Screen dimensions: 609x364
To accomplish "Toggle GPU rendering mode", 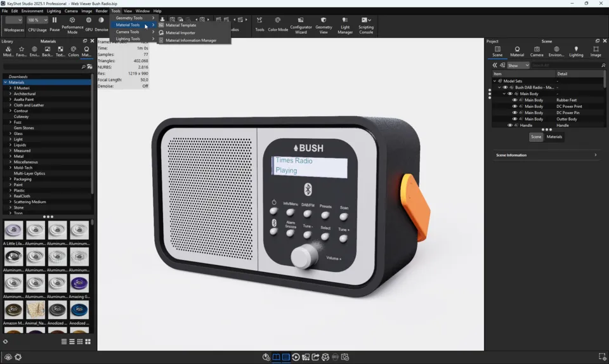I will click(x=89, y=24).
